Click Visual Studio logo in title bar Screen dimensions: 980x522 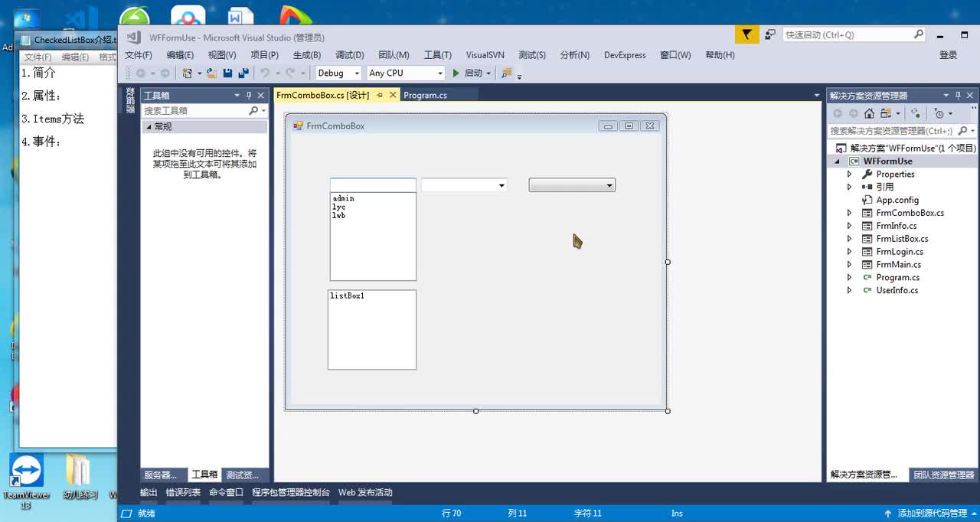coord(133,37)
